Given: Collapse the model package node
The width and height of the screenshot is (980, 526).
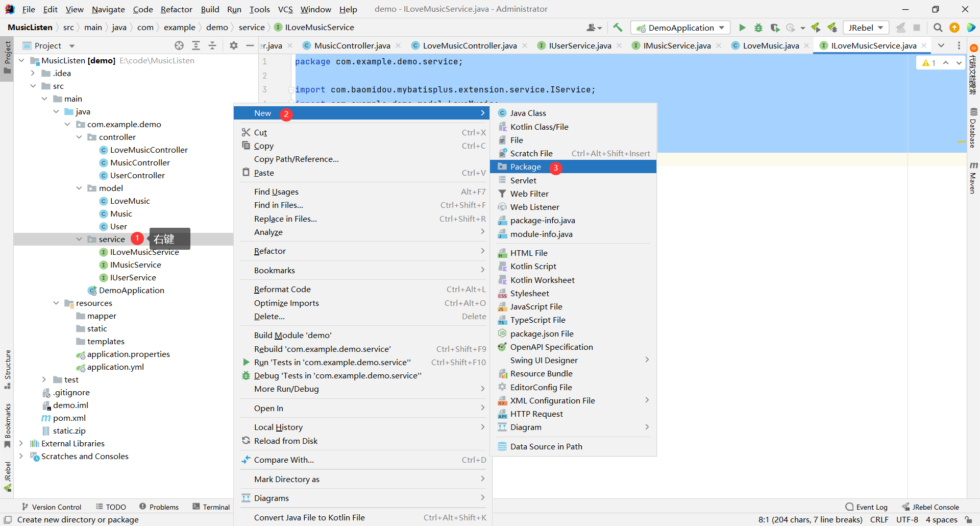Looking at the screenshot, I should point(79,188).
